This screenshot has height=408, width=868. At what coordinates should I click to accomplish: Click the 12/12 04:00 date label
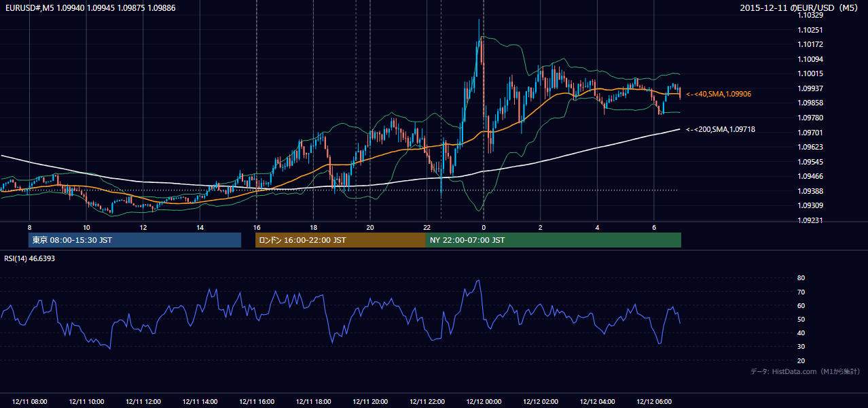tap(598, 402)
